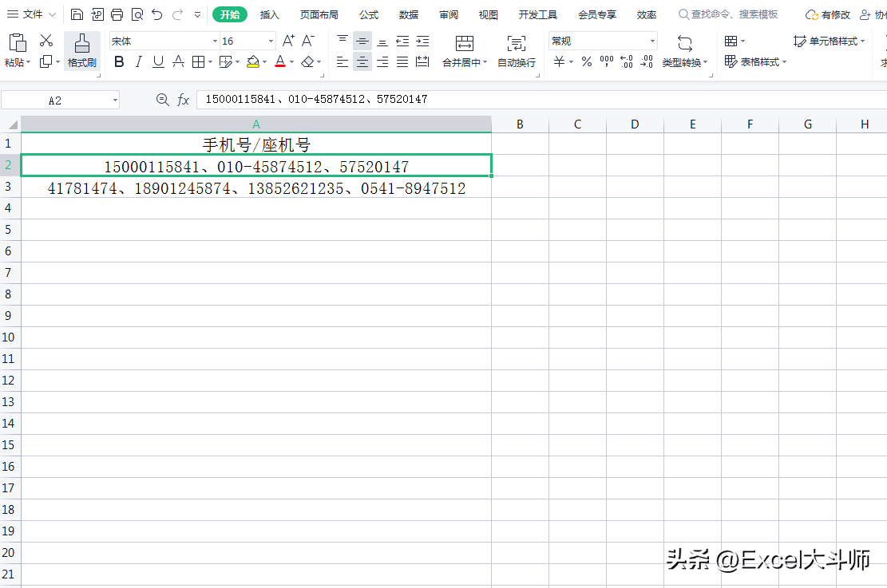Open the 视图 tab
Viewport: 887px width, 588px height.
tap(488, 14)
